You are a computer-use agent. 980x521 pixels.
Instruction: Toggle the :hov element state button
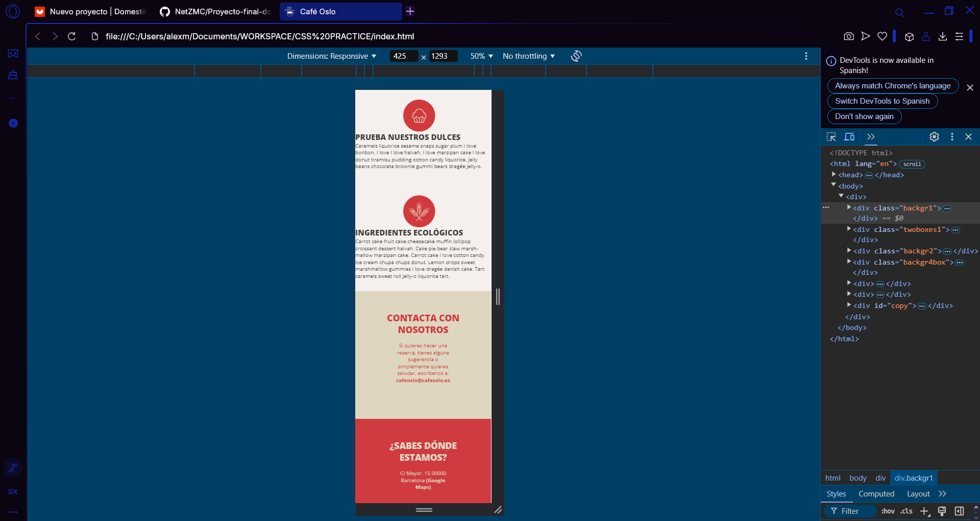coord(888,511)
